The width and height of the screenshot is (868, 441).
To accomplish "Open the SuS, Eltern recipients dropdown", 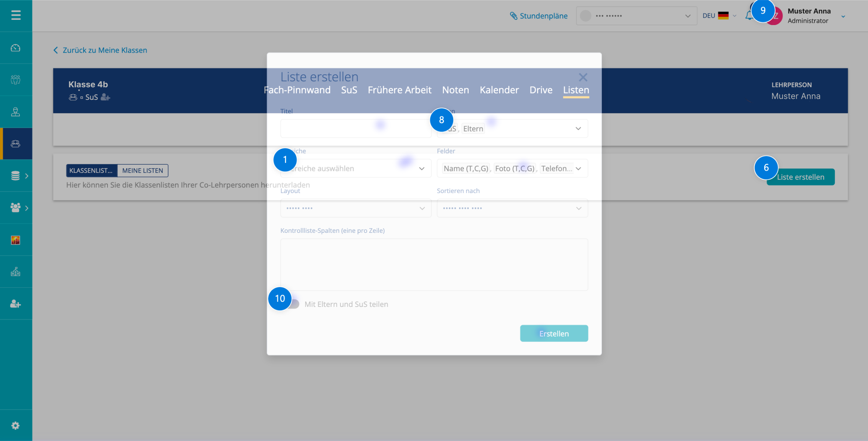I will coord(512,129).
